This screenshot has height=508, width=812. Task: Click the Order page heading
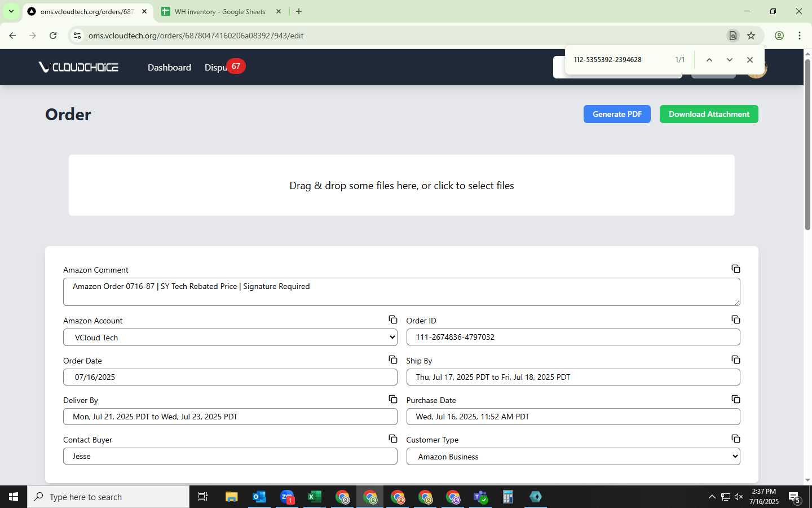point(68,115)
